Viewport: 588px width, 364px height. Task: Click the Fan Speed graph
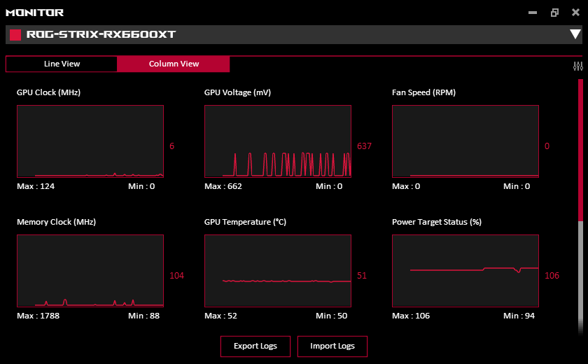point(465,141)
